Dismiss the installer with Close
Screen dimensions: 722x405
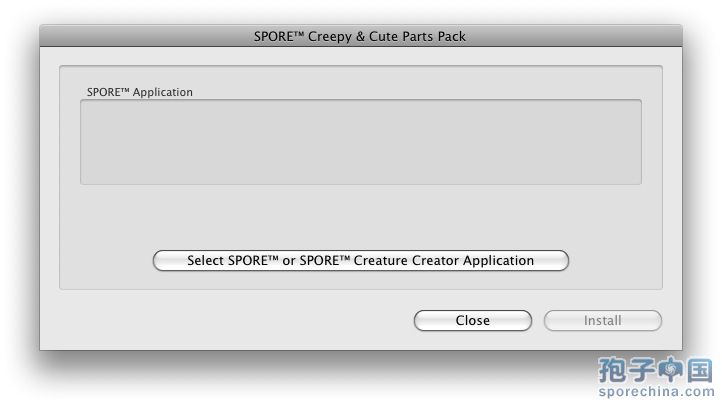coord(472,321)
